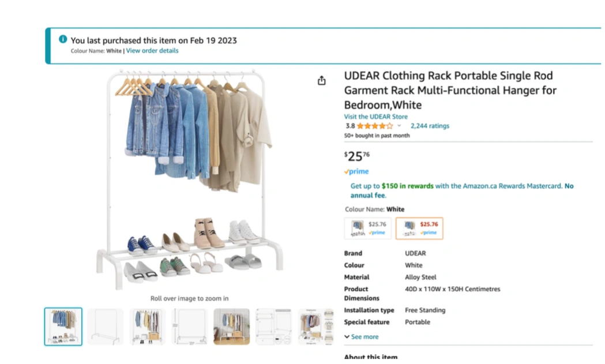This screenshot has width=605, height=364.
Task: Visit the UDEAR Store link
Action: (376, 117)
